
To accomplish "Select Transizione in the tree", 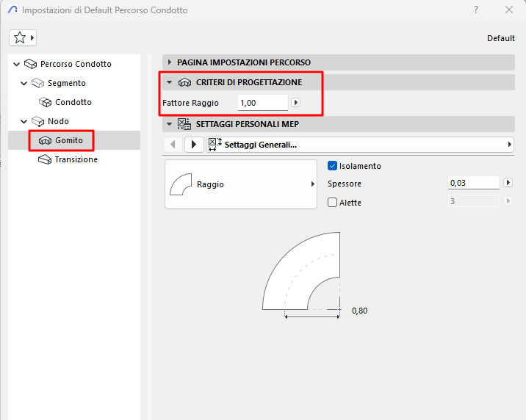I will [76, 159].
